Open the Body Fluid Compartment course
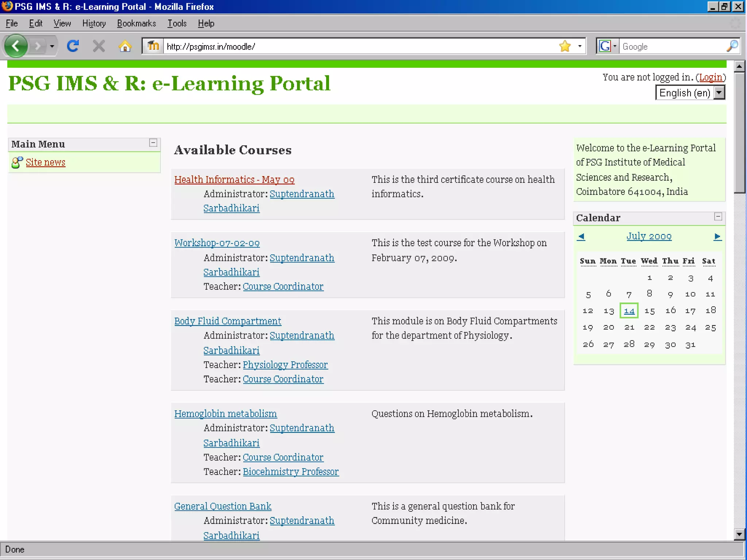The height and width of the screenshot is (560, 747). click(x=228, y=321)
